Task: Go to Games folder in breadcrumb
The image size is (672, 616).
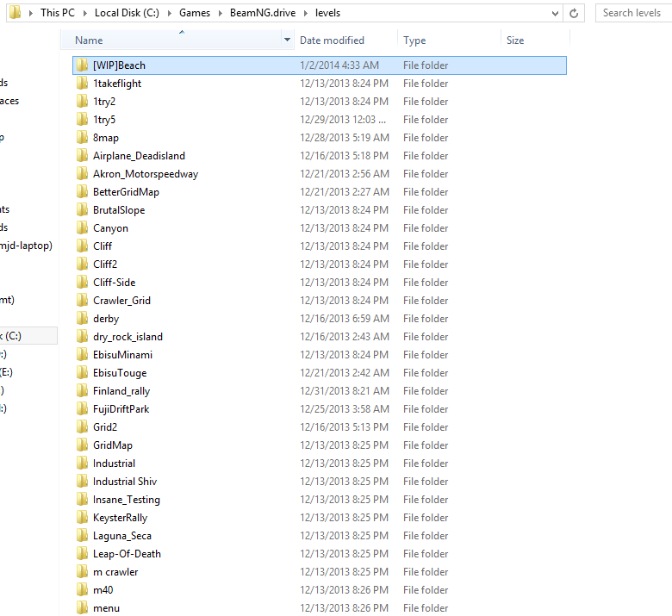Action: click(x=195, y=13)
